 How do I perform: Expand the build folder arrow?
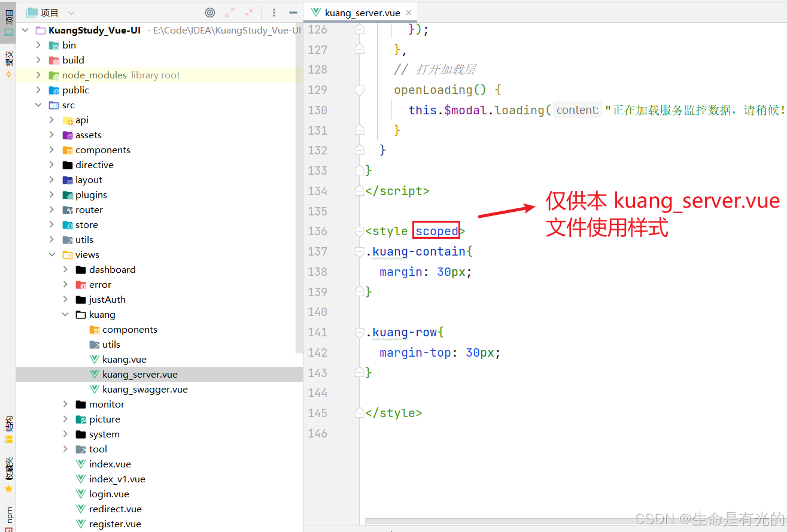38,60
